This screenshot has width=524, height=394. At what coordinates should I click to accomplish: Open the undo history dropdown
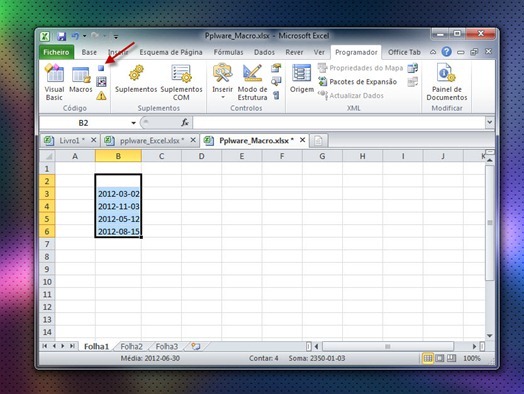pos(85,36)
